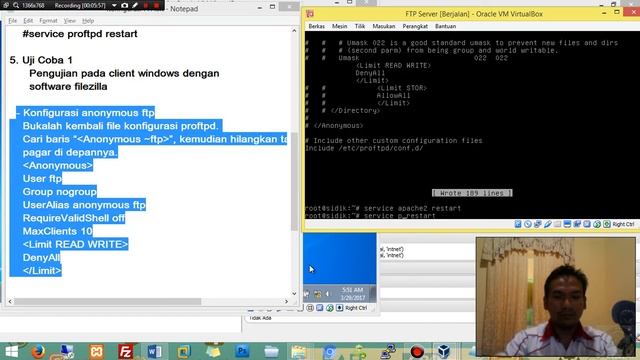Click the shared folders icon in FTP Server status bar

tap(558, 224)
